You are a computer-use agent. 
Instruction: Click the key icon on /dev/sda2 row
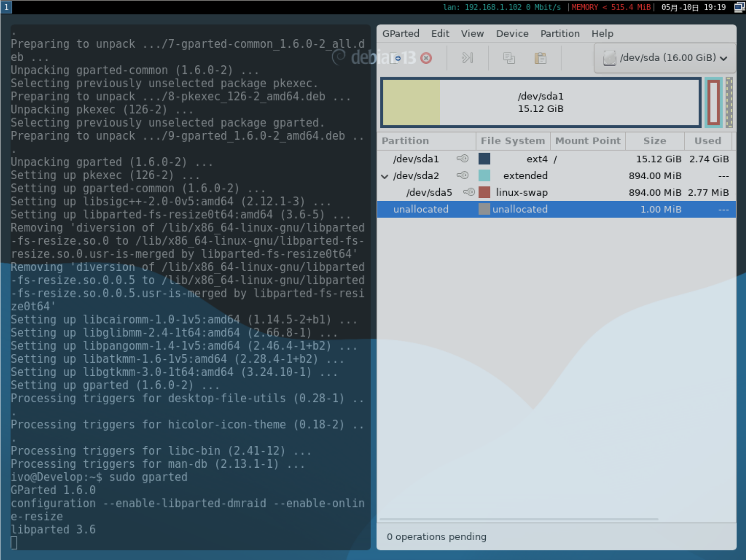click(x=463, y=175)
